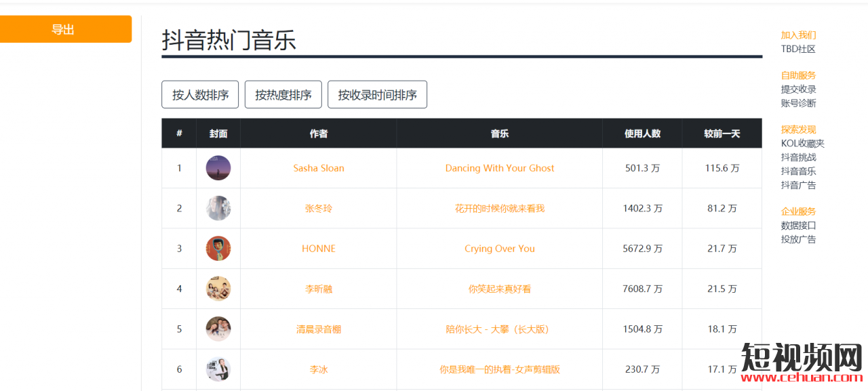The width and height of the screenshot is (868, 391).
Task: Click the 7608.7 万 users cell
Action: 642,289
